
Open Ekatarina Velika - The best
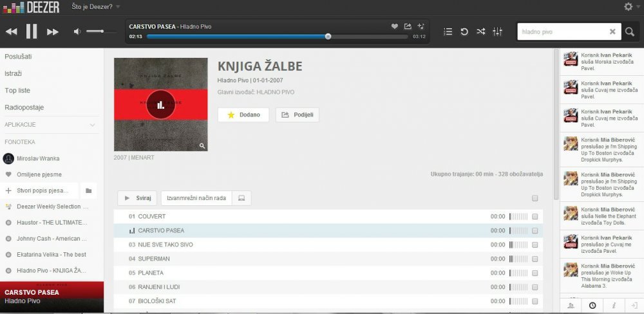tap(52, 255)
